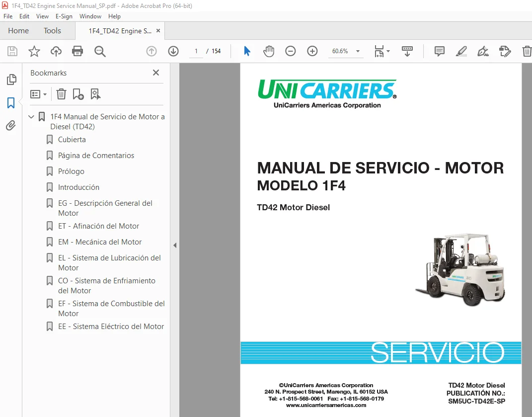This screenshot has height=417, width=532.
Task: Delete the selected bookmark
Action: coord(61,94)
